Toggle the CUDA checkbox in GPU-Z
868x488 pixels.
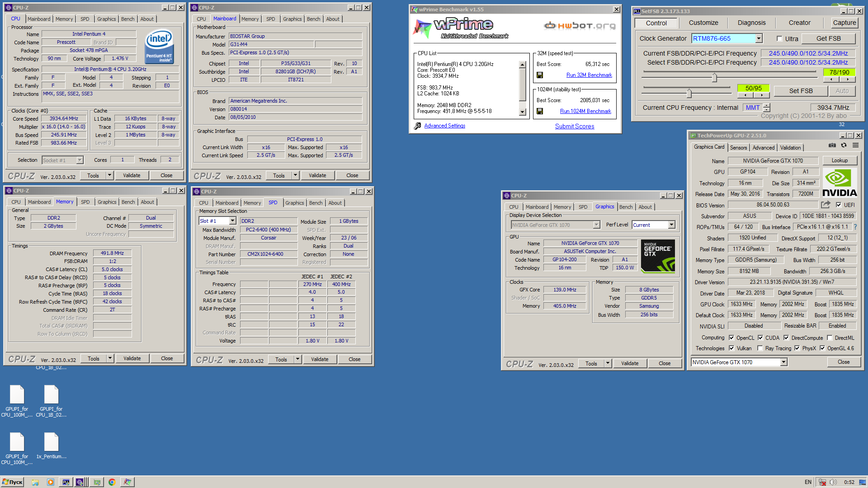click(x=760, y=338)
